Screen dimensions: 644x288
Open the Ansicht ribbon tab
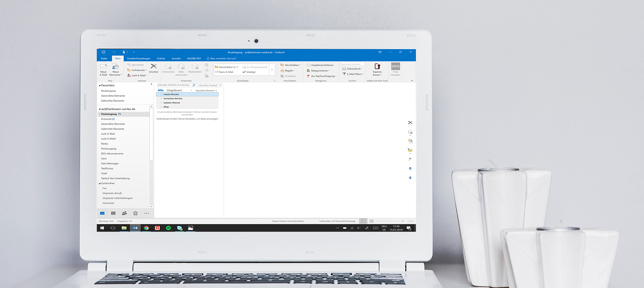176,58
